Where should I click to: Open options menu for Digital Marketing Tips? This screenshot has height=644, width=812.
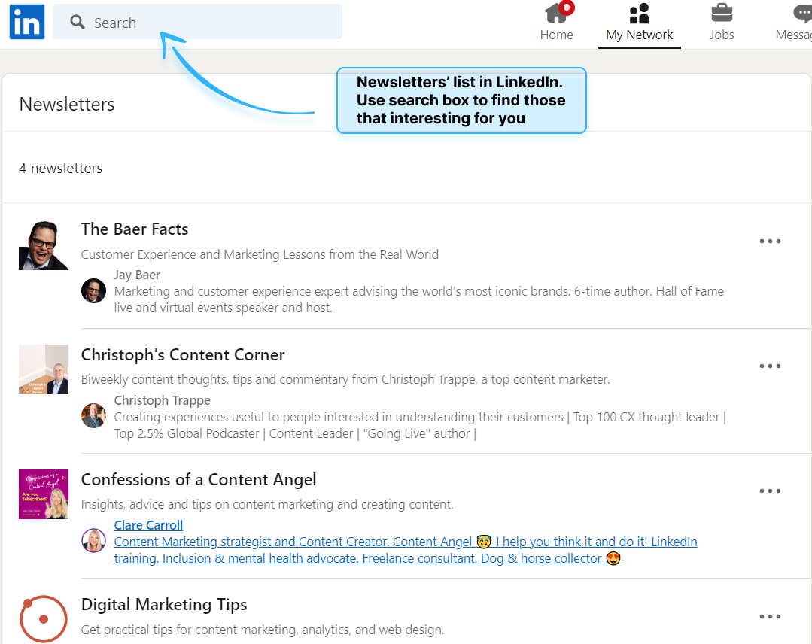click(x=770, y=617)
